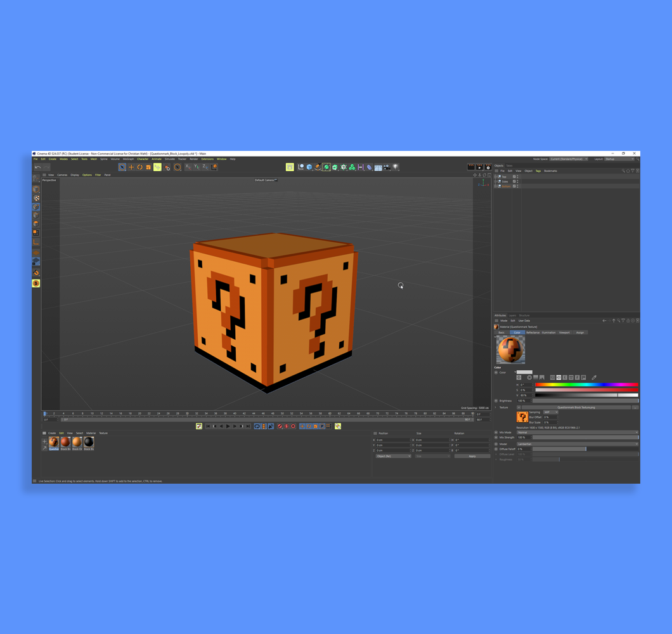Open the Layout Startup dropdown

(x=619, y=159)
